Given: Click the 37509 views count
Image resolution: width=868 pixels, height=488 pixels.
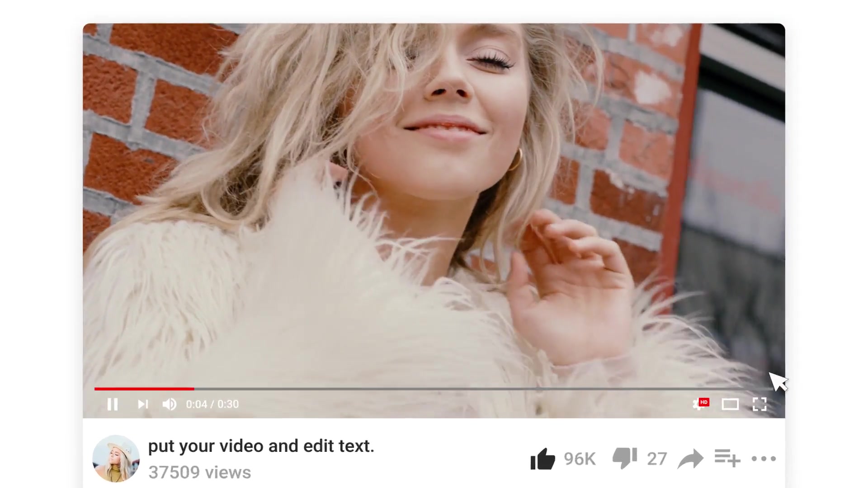Looking at the screenshot, I should pyautogui.click(x=199, y=472).
